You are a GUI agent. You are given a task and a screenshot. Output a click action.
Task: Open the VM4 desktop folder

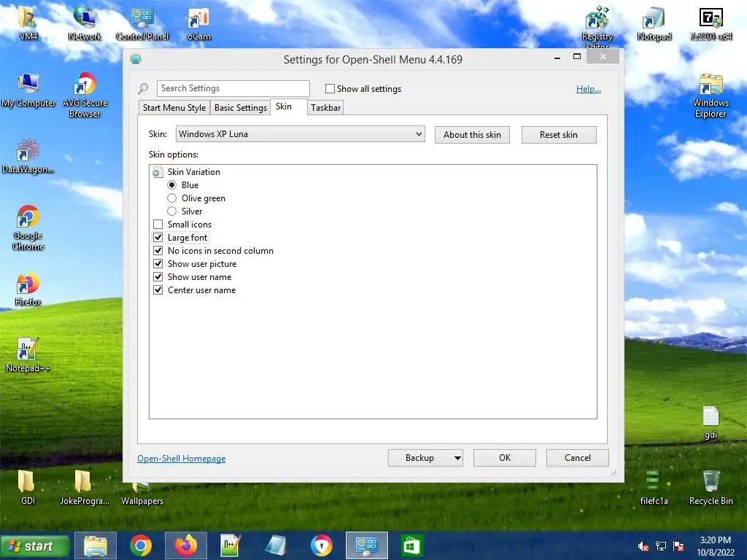28,23
